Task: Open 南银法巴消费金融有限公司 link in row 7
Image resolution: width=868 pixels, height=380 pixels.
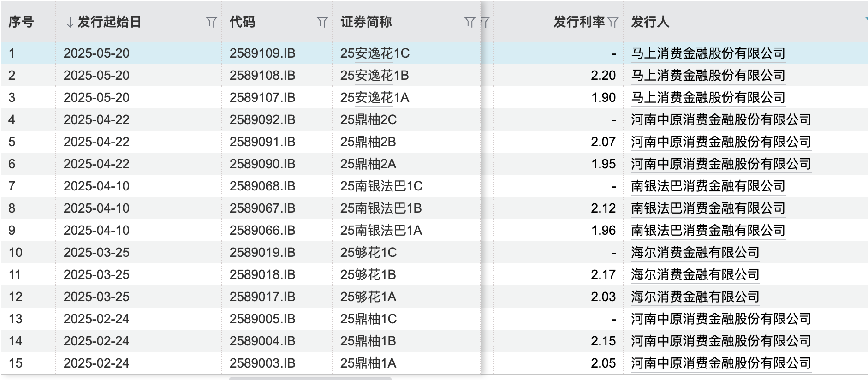Action: (x=708, y=186)
